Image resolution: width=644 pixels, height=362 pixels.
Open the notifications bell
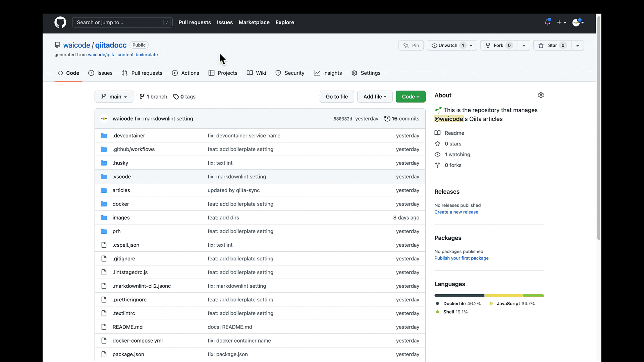coord(547,22)
